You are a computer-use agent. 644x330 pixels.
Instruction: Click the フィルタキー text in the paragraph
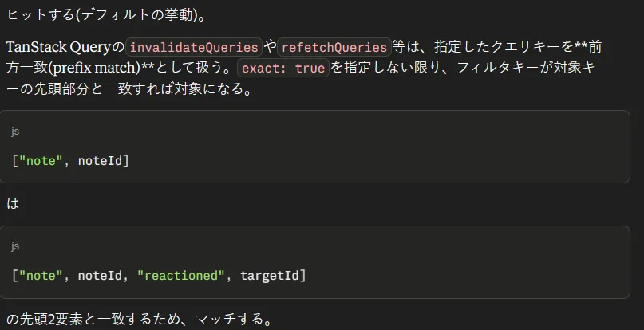click(497, 68)
